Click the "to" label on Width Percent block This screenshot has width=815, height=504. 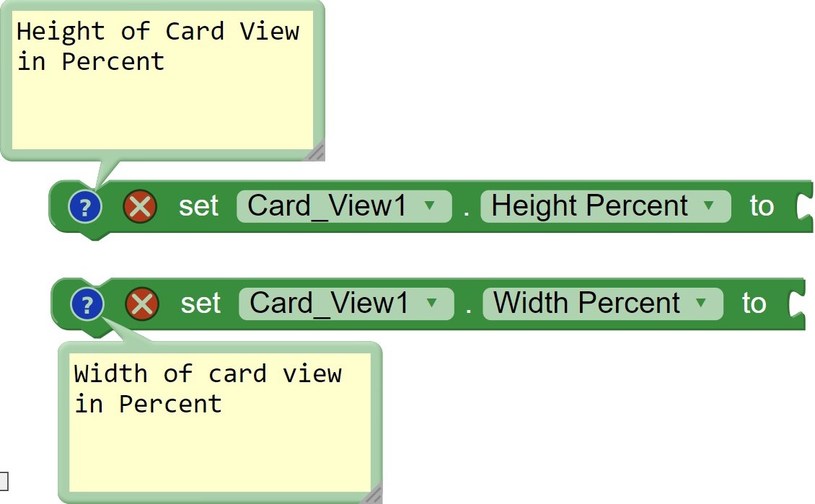(x=754, y=304)
